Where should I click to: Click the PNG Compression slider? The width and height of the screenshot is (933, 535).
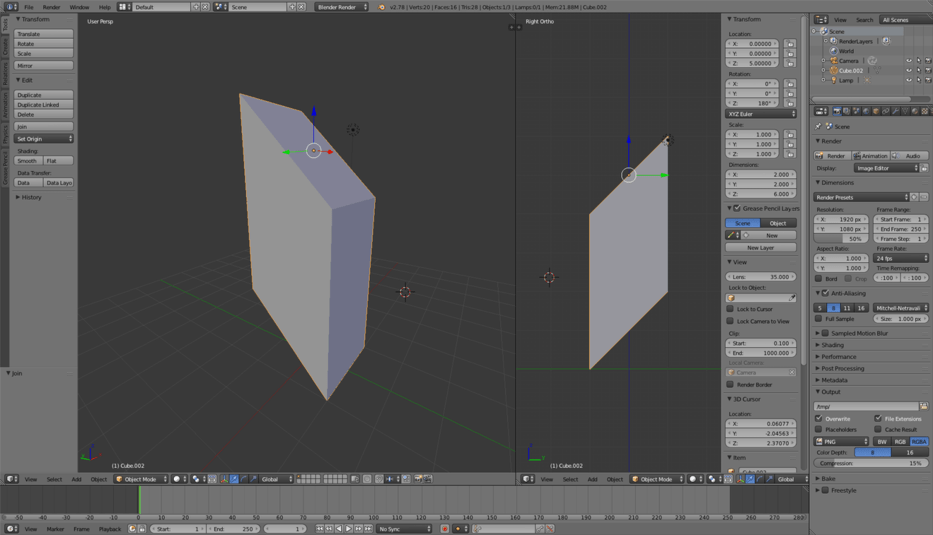coord(871,463)
